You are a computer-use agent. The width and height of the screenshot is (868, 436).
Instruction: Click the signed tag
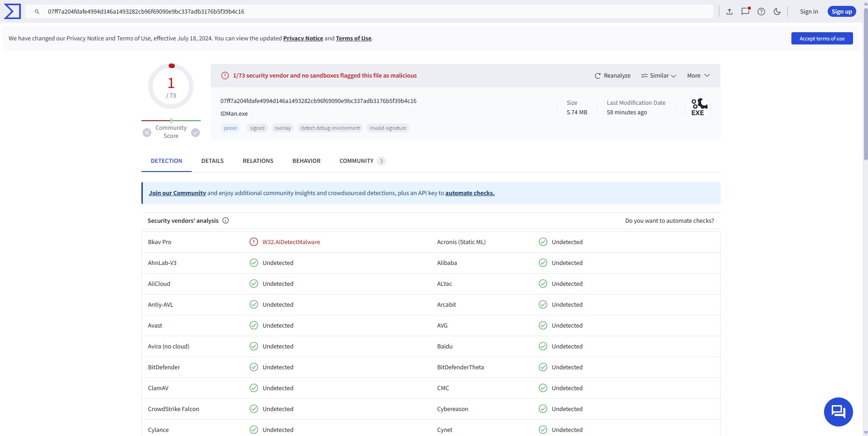point(257,128)
